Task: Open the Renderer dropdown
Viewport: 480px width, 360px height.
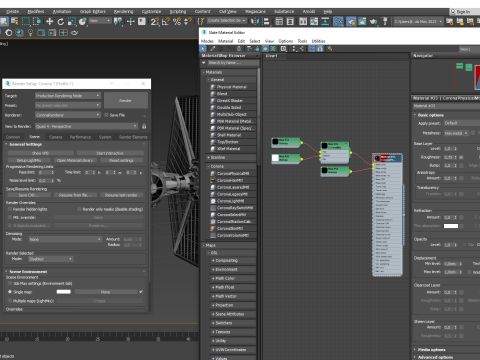Action: [x=68, y=115]
